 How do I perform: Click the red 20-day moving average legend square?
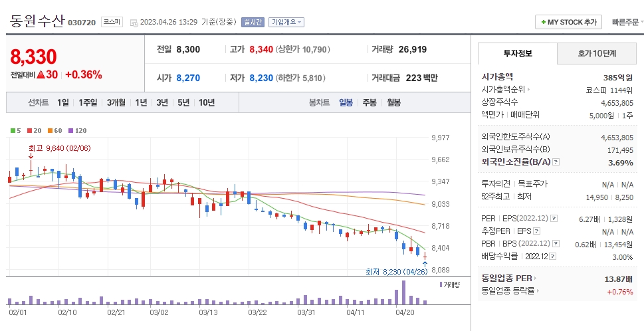29,130
